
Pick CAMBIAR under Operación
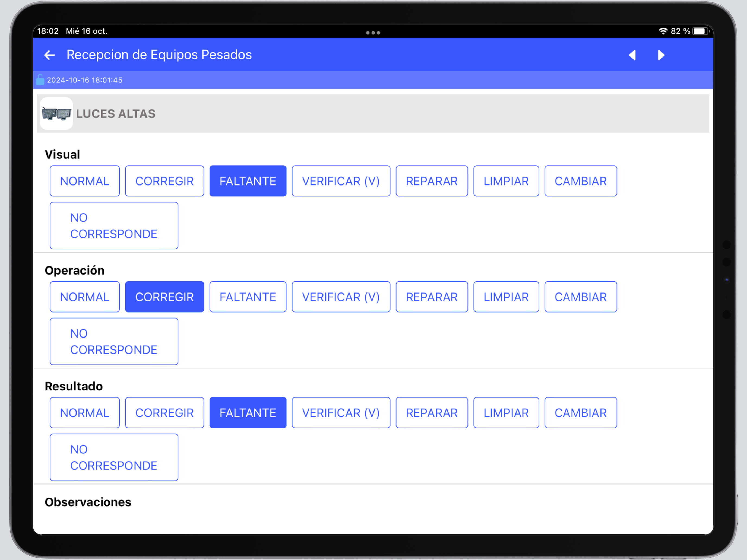(x=581, y=297)
